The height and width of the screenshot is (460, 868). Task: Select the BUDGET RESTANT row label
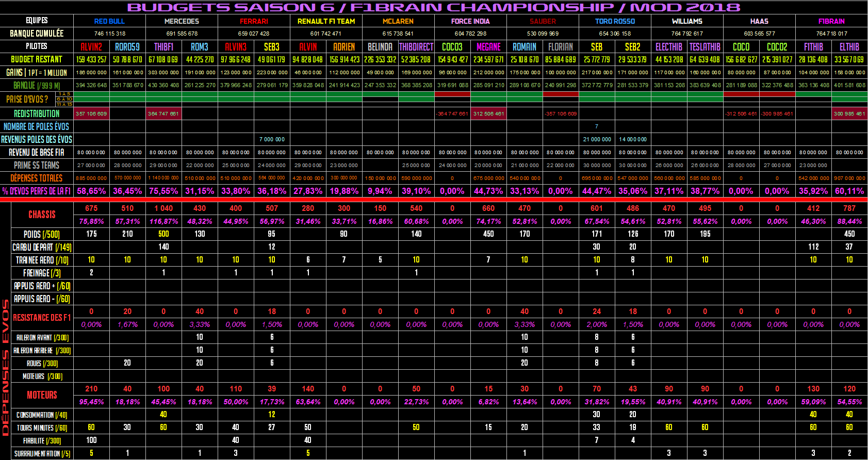pyautogui.click(x=37, y=59)
